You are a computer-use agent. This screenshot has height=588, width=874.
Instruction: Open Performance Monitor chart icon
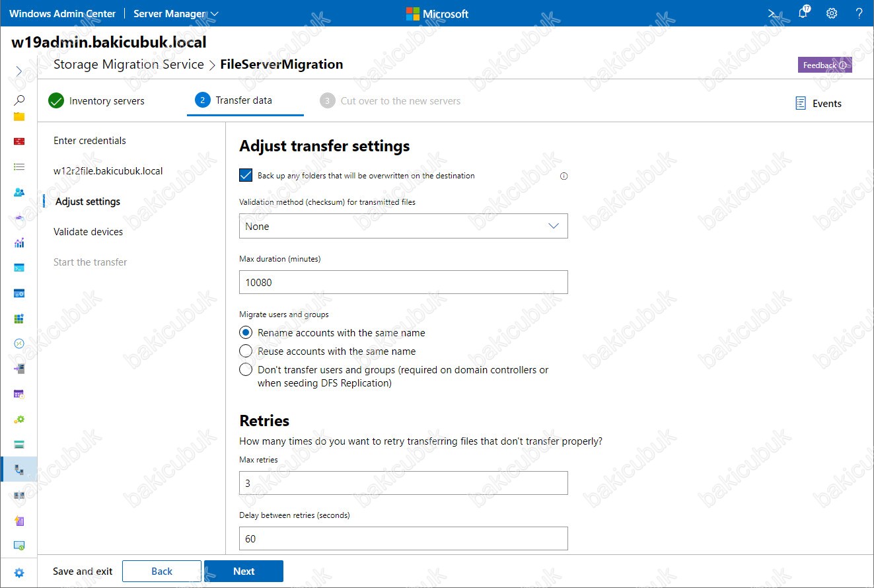(19, 242)
